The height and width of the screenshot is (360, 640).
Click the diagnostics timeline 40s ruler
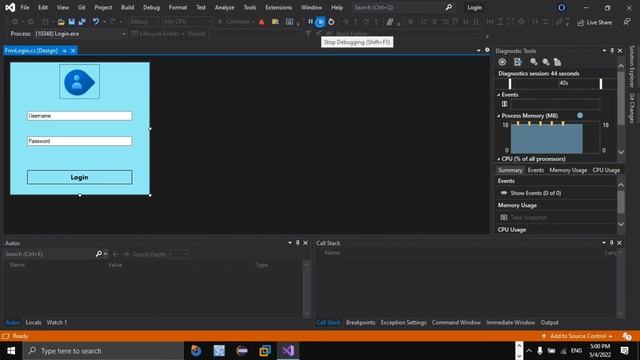[x=555, y=83]
